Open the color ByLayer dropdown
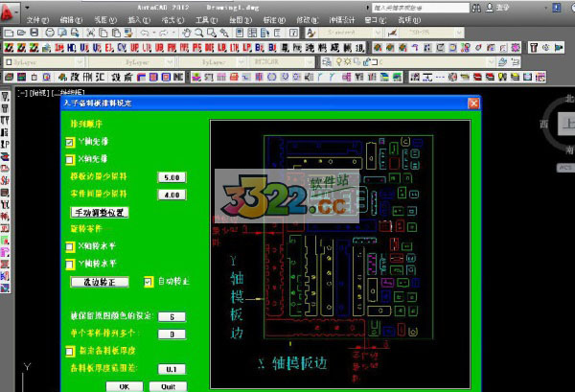575x392 pixels. click(x=44, y=62)
